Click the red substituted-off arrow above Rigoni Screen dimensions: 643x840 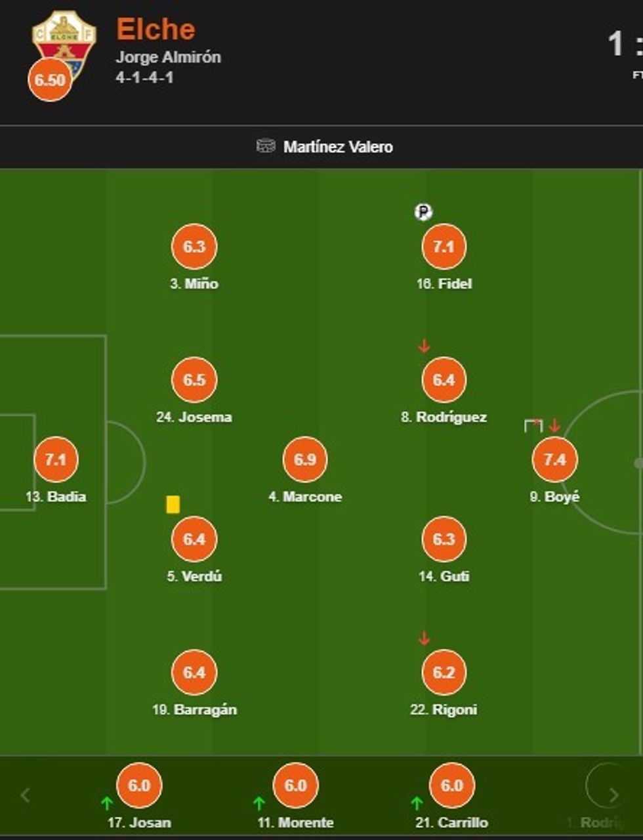point(424,638)
